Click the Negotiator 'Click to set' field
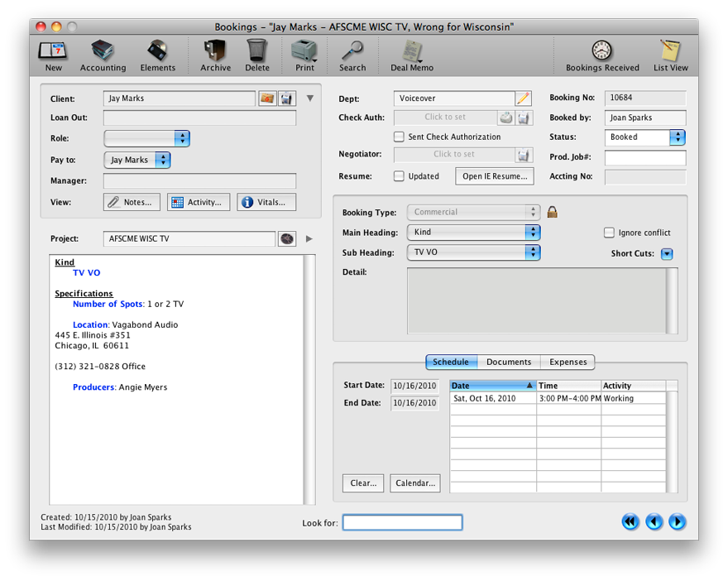 [x=454, y=155]
